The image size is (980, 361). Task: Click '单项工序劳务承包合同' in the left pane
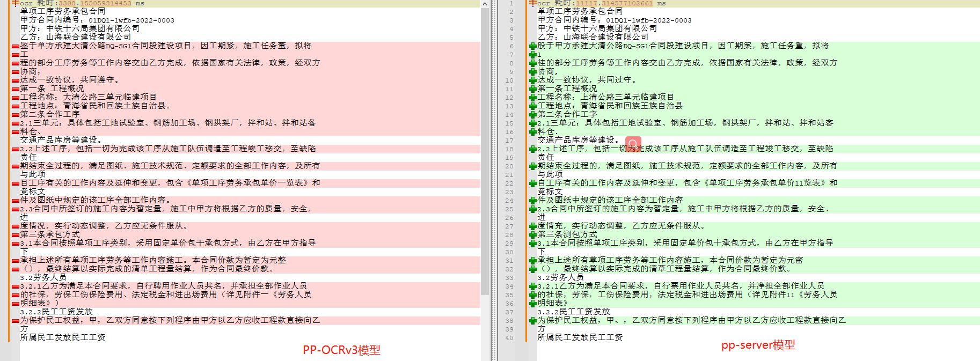tap(63, 11)
